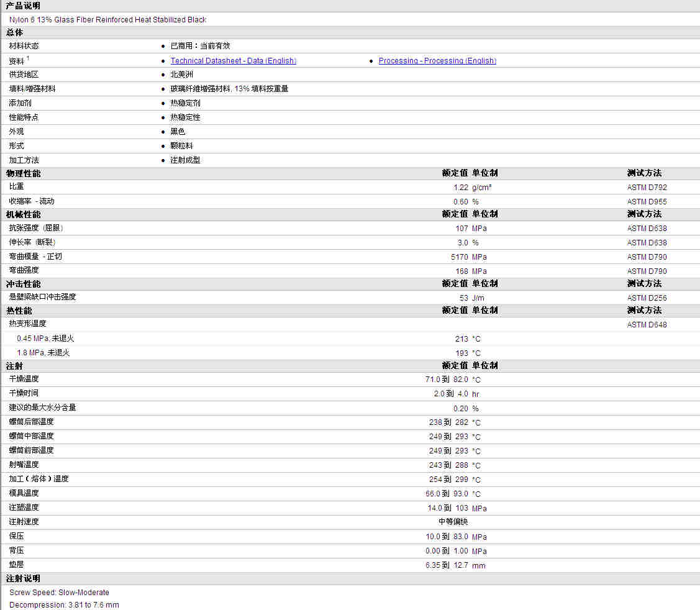Click the '螺筒后部温度' row label

(x=31, y=422)
